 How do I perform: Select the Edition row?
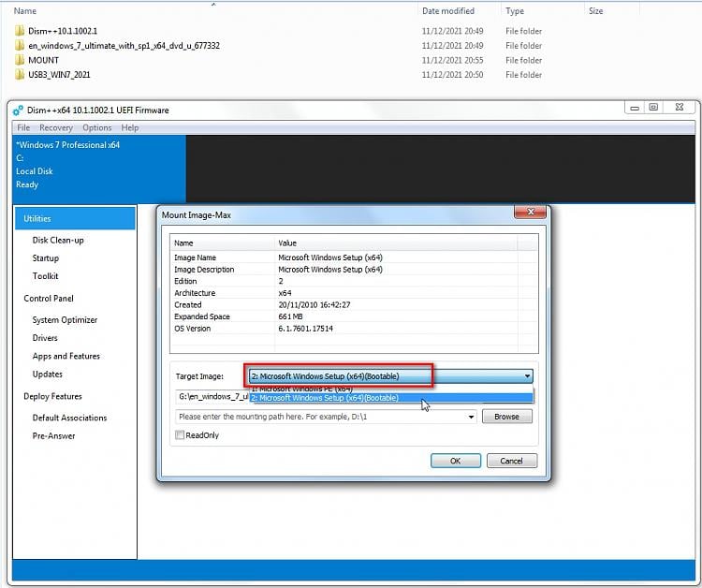354,281
